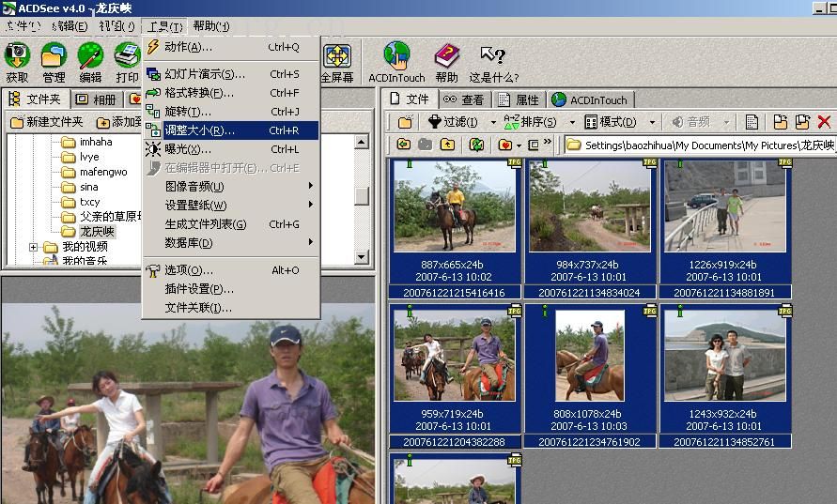Viewport: 837px width, 504px height.
Task: Open 文件关联(I)... menu entry
Action: click(x=230, y=308)
